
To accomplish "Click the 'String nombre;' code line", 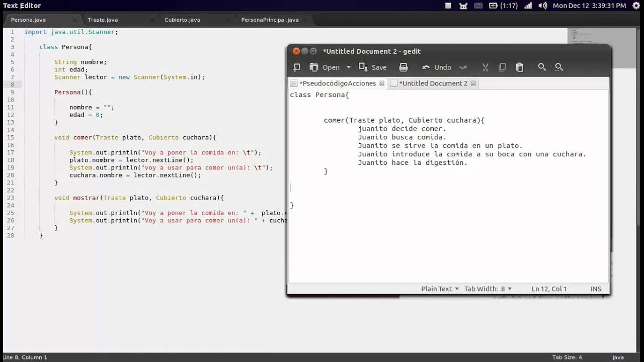I will [80, 62].
